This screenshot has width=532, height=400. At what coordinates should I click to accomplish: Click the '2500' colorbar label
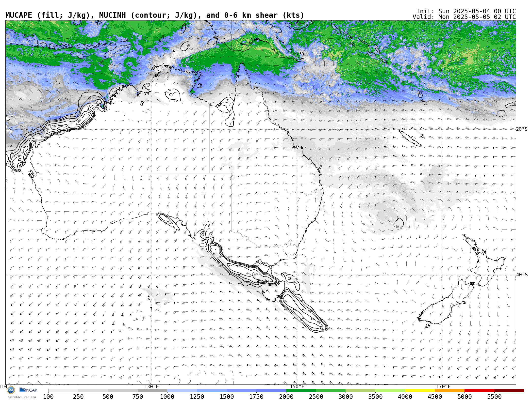pyautogui.click(x=316, y=397)
